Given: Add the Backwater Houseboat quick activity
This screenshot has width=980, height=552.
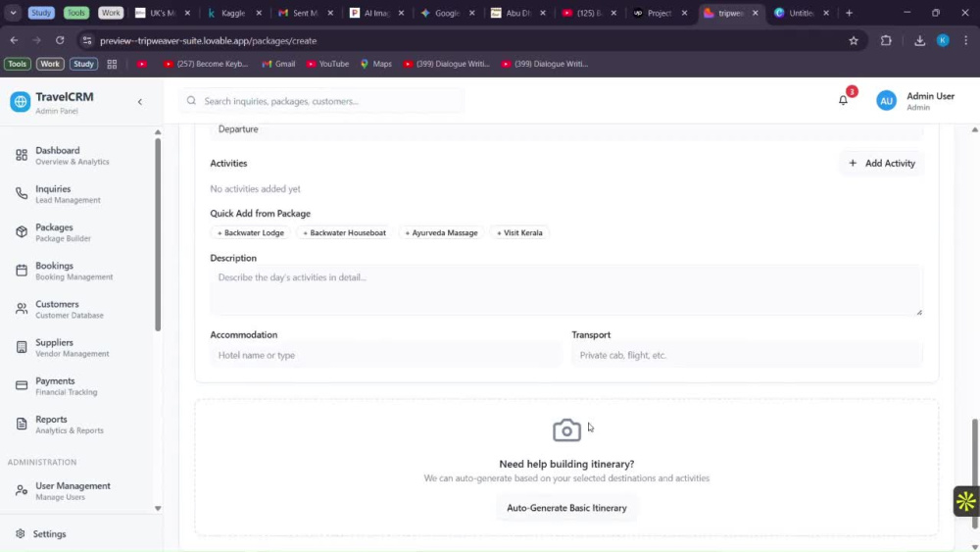Looking at the screenshot, I should click(344, 232).
